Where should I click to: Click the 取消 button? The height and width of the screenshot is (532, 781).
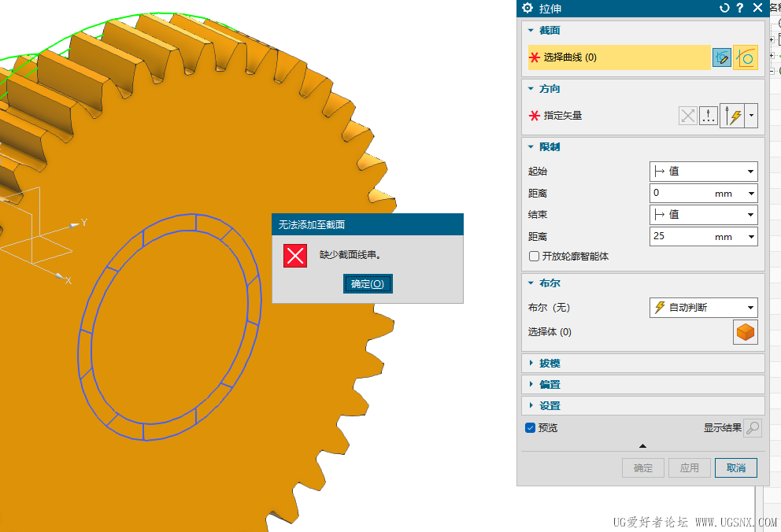(x=736, y=467)
